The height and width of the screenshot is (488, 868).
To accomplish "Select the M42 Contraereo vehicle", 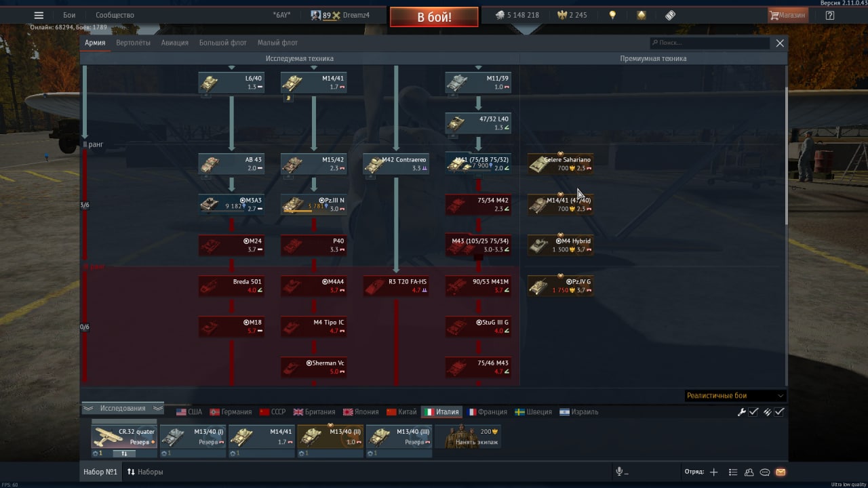I will (x=396, y=164).
